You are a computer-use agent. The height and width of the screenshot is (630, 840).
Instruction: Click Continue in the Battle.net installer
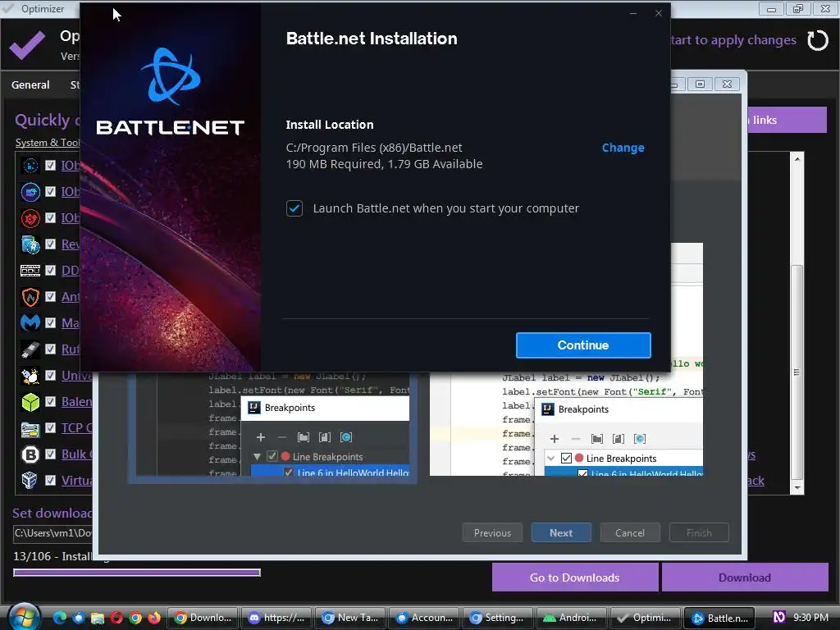point(583,345)
